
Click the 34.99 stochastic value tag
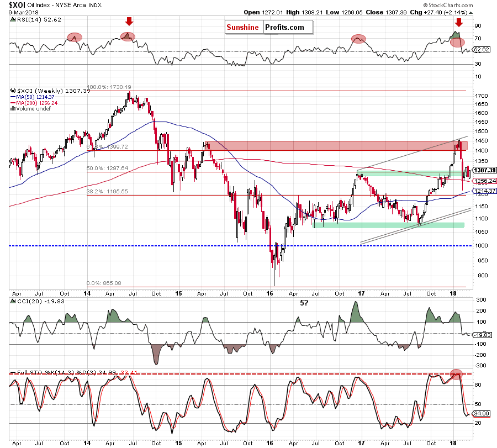click(x=482, y=413)
